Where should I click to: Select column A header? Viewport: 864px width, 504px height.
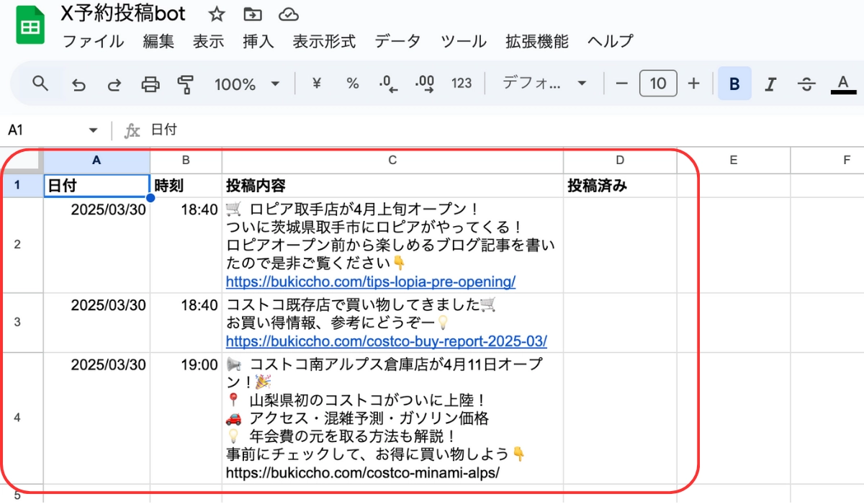[x=96, y=160]
